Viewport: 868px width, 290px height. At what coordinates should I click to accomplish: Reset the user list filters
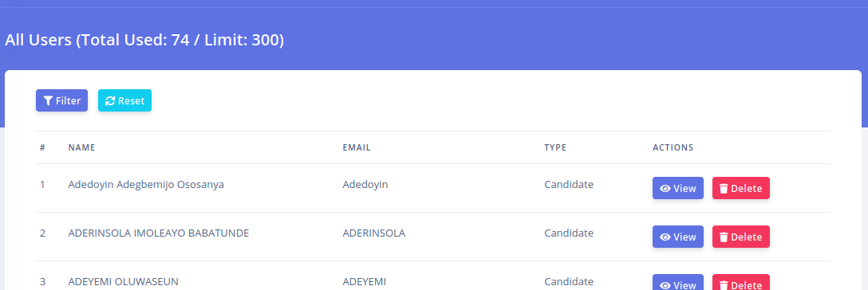coord(124,100)
